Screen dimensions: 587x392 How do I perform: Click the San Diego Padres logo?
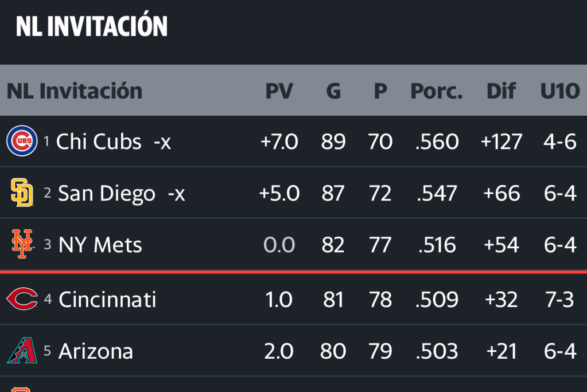click(x=22, y=193)
